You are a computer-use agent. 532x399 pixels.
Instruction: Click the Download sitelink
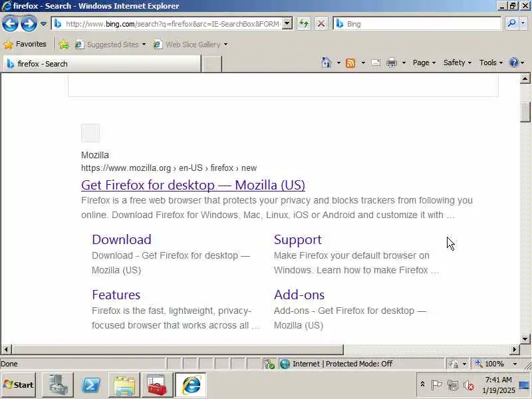click(122, 239)
